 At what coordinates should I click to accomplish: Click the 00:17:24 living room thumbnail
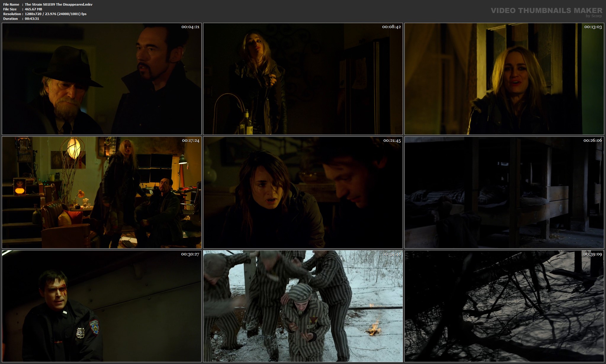102,192
